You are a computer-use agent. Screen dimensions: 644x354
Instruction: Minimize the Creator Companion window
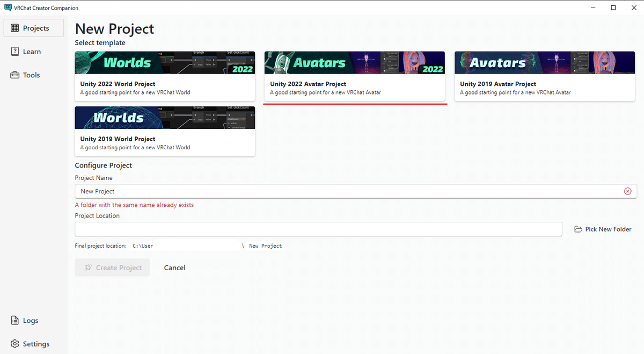[593, 8]
